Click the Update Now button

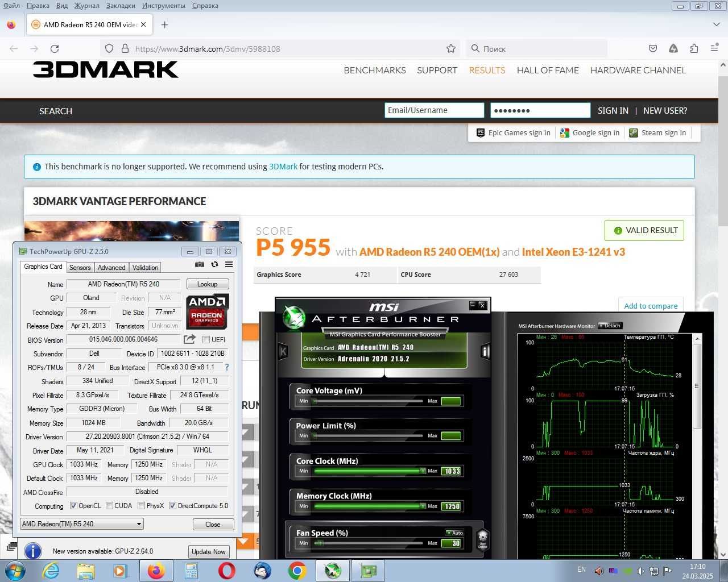[x=209, y=552]
